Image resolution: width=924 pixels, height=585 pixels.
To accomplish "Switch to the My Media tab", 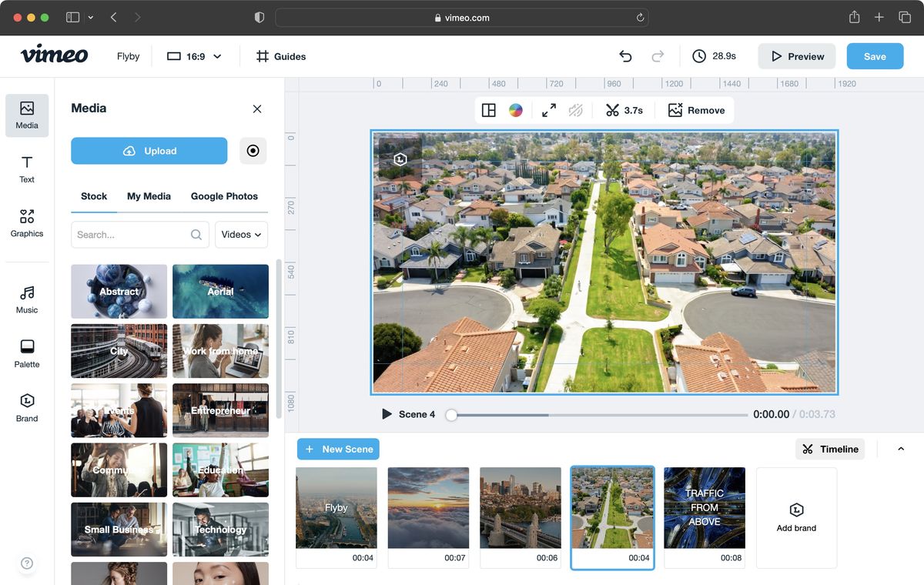I will [x=149, y=196].
